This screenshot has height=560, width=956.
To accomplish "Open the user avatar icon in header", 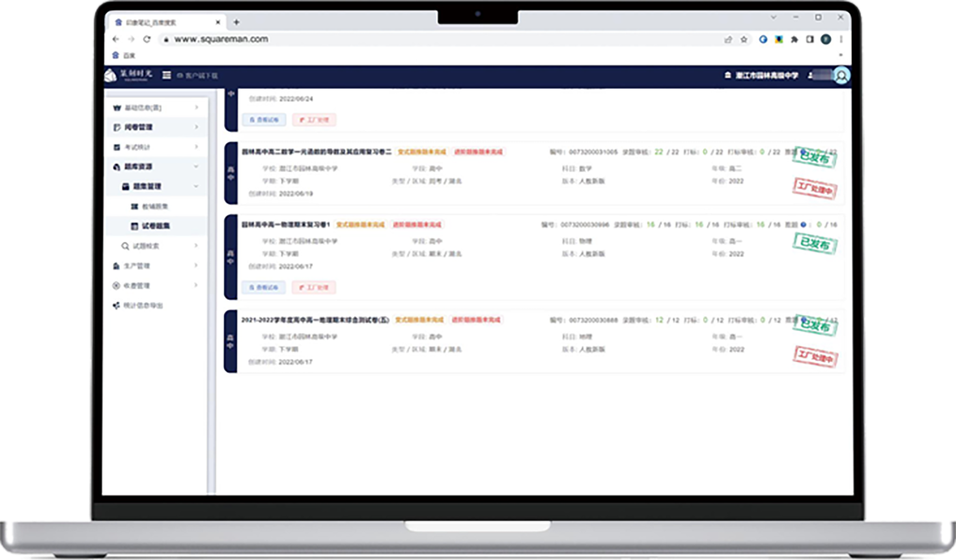I will (841, 76).
